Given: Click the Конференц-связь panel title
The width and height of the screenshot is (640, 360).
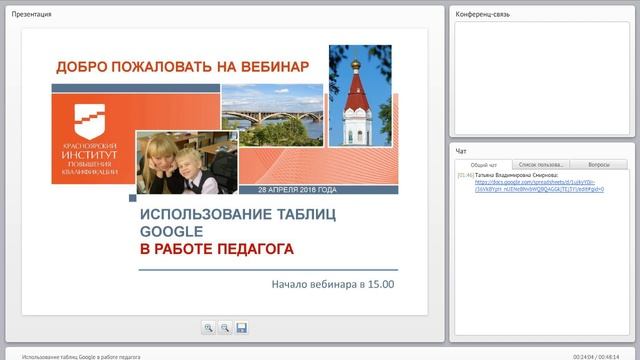Looking at the screenshot, I should (x=482, y=14).
